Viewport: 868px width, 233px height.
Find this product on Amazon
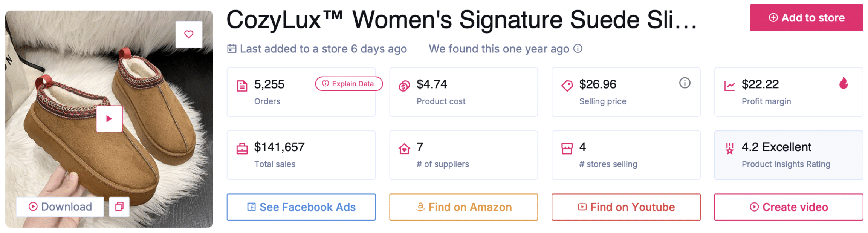[463, 207]
